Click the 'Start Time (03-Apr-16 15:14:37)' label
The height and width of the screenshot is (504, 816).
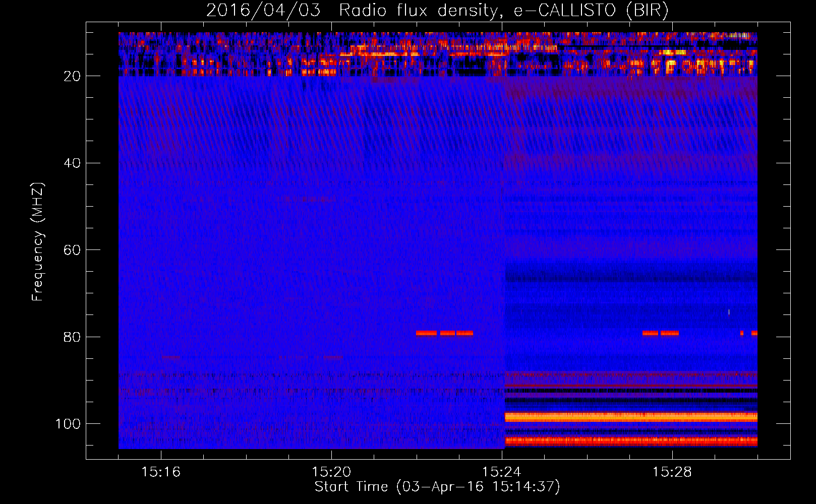click(437, 487)
